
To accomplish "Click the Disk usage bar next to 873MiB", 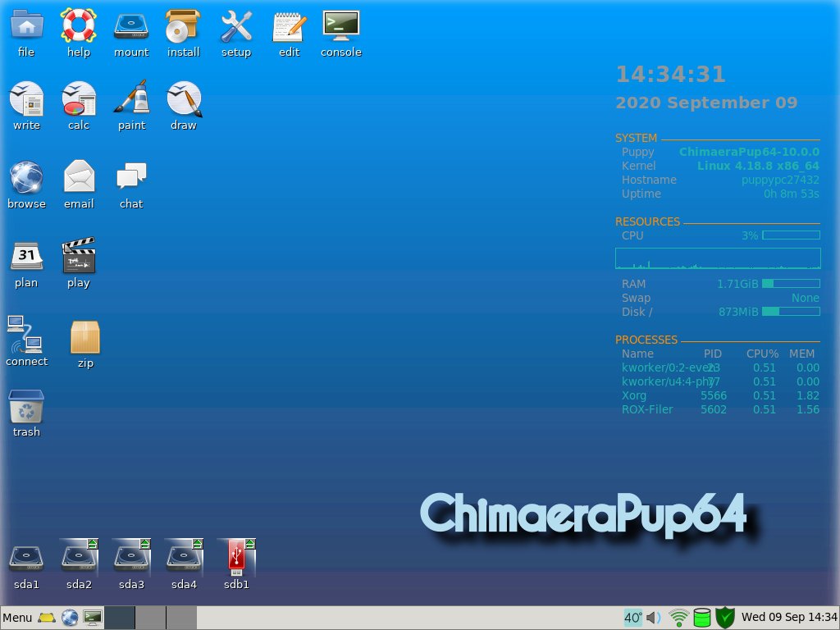I will [792, 311].
